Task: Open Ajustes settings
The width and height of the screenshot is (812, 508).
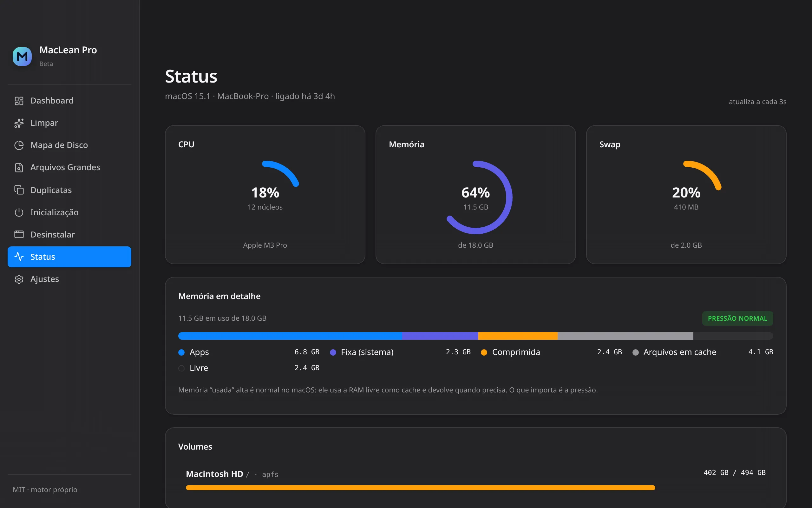Action: coord(69,279)
